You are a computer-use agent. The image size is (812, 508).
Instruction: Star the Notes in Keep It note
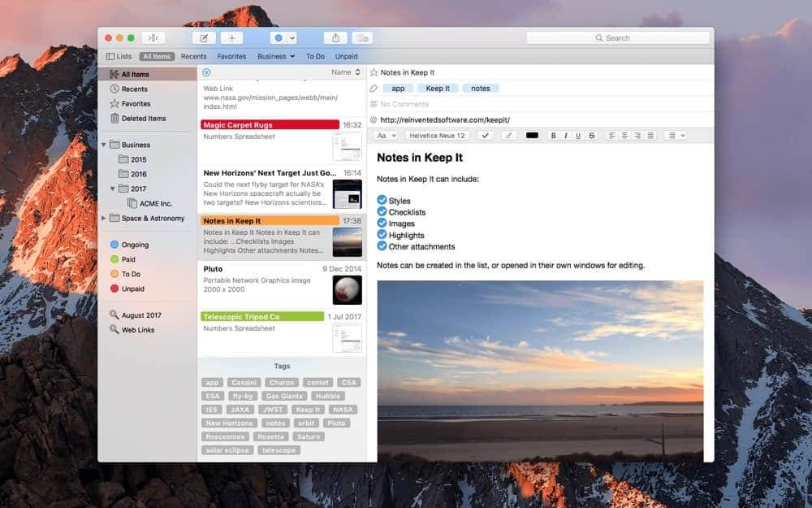click(374, 72)
